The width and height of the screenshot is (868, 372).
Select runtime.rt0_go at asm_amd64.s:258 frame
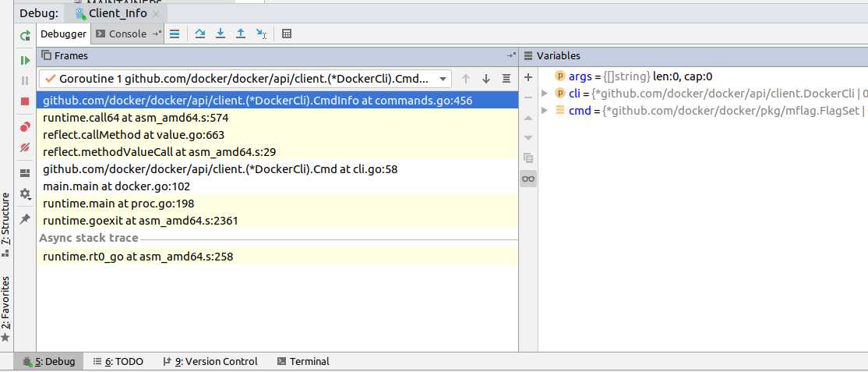tap(277, 257)
